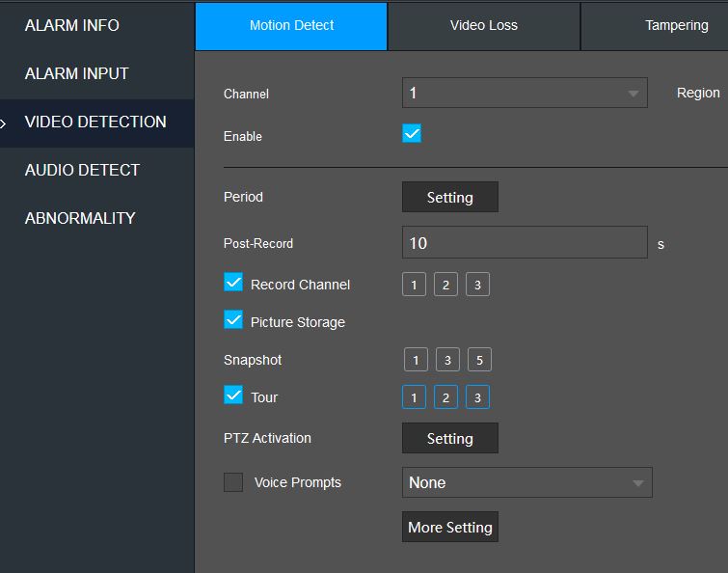
Task: Click the Post-Record seconds field
Action: click(525, 242)
